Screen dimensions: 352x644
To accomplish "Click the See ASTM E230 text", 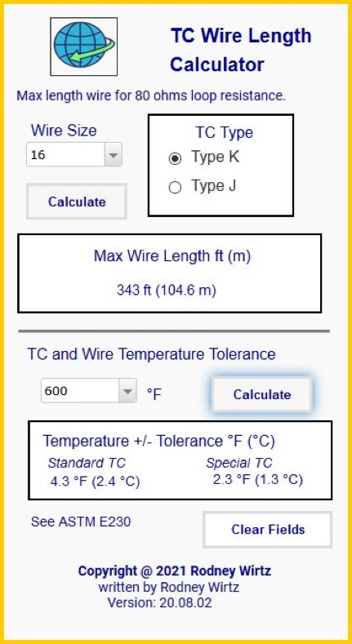I will tap(81, 522).
